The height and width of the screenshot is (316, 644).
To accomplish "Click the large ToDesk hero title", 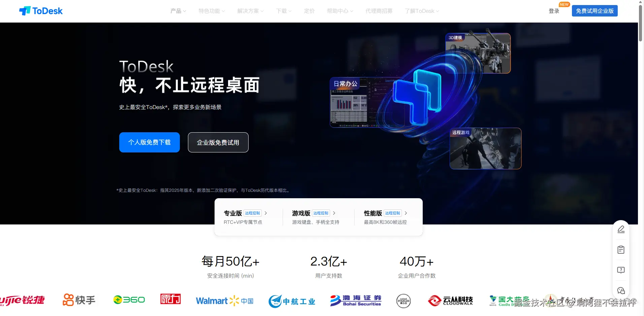I will (146, 67).
